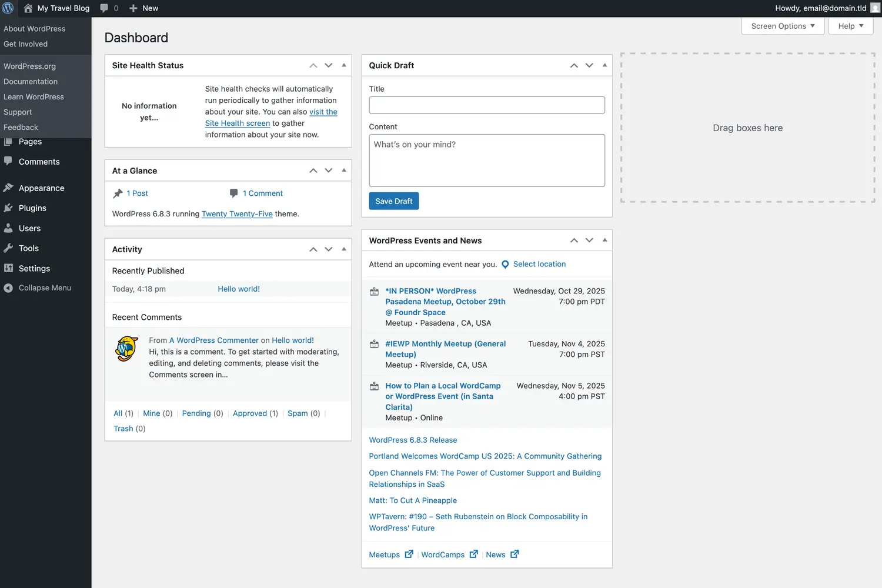Click the pushpin icon beside 1 Post
This screenshot has height=588, width=882.
118,193
